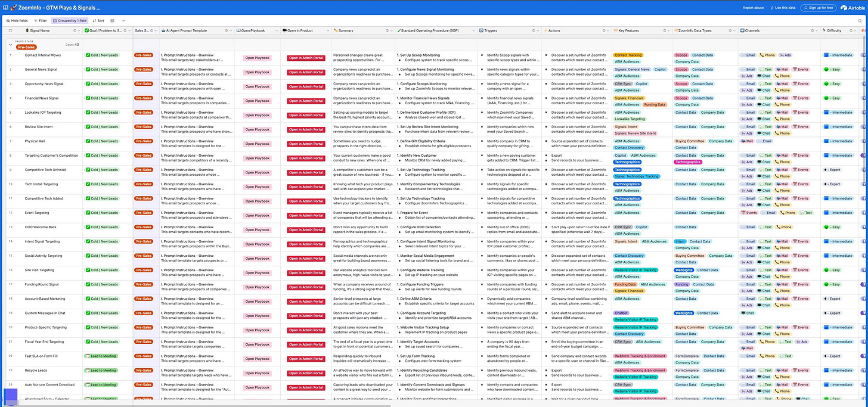Collapse the Pre-Sales group
Image resolution: width=868 pixels, height=407 pixels.
[10, 44]
